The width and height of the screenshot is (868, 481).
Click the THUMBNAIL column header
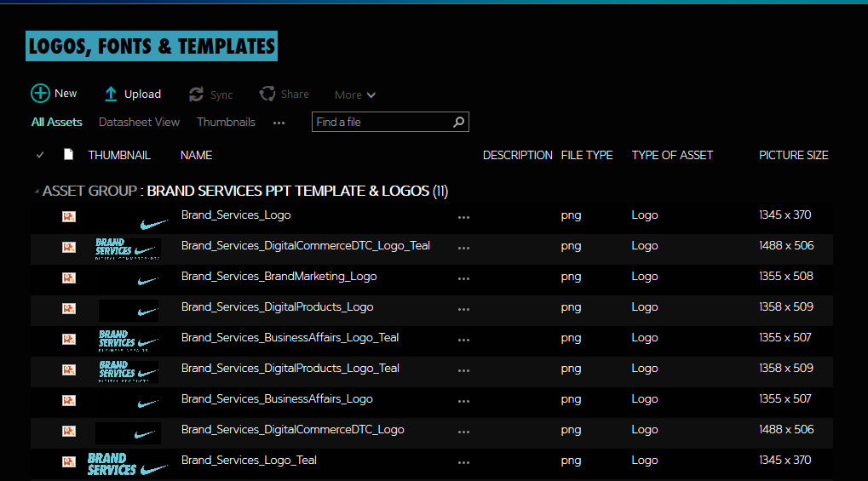point(119,155)
